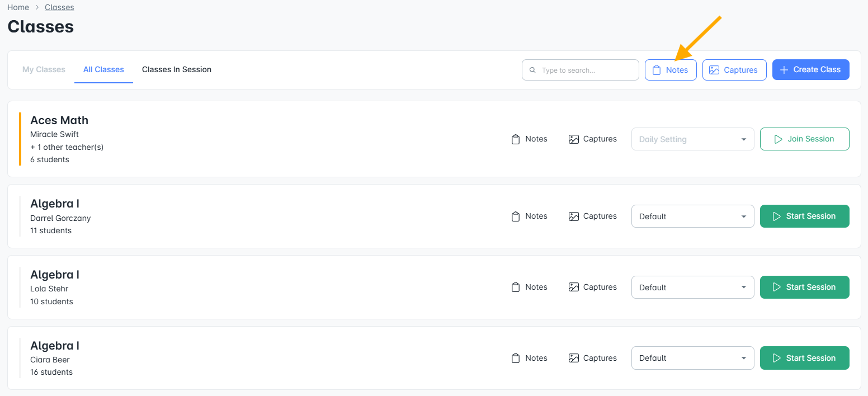Image resolution: width=868 pixels, height=396 pixels.
Task: Open Captures for Aces Math class
Action: tap(592, 139)
